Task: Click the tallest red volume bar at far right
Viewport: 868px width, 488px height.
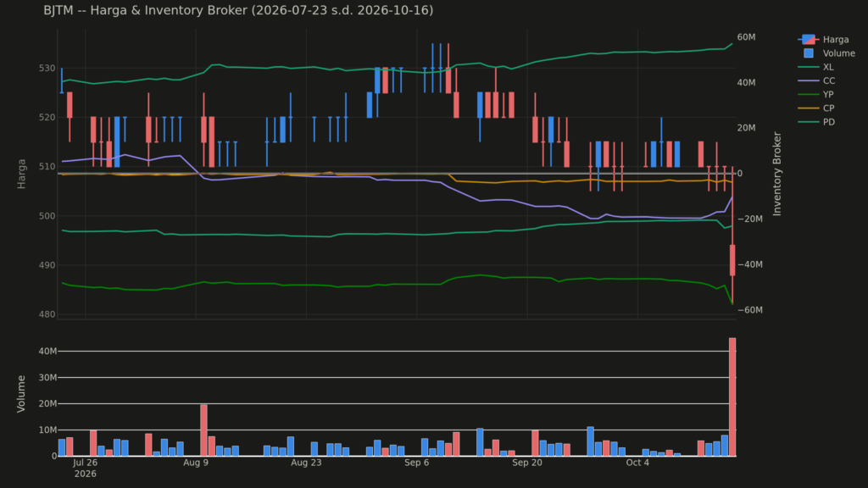Action: coord(732,396)
